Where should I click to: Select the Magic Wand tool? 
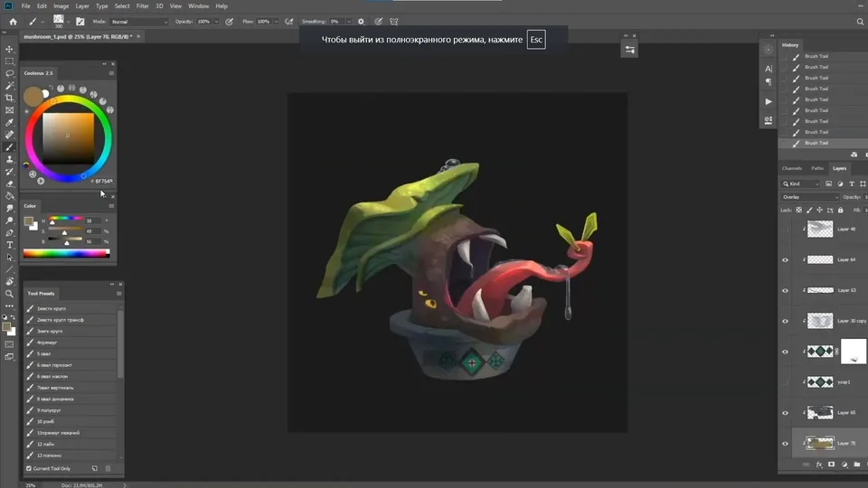(x=9, y=86)
